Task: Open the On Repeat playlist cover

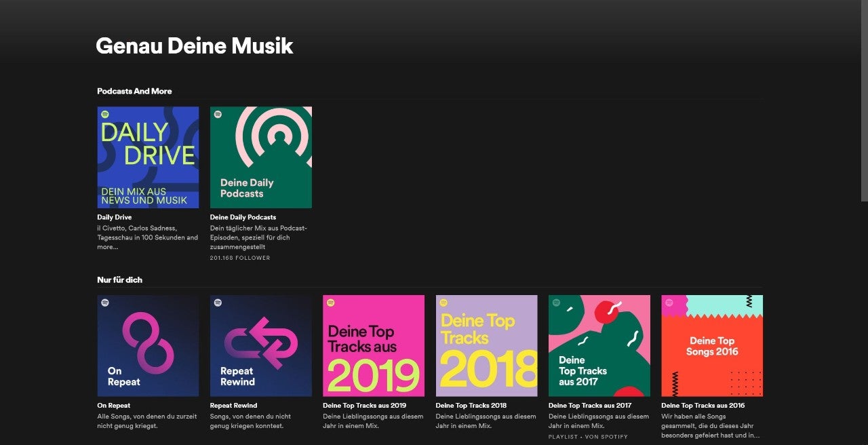Action: 148,346
